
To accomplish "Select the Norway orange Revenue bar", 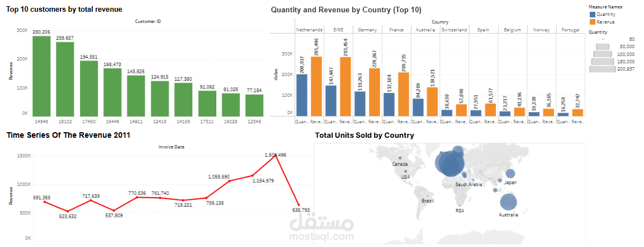I will [x=548, y=112].
